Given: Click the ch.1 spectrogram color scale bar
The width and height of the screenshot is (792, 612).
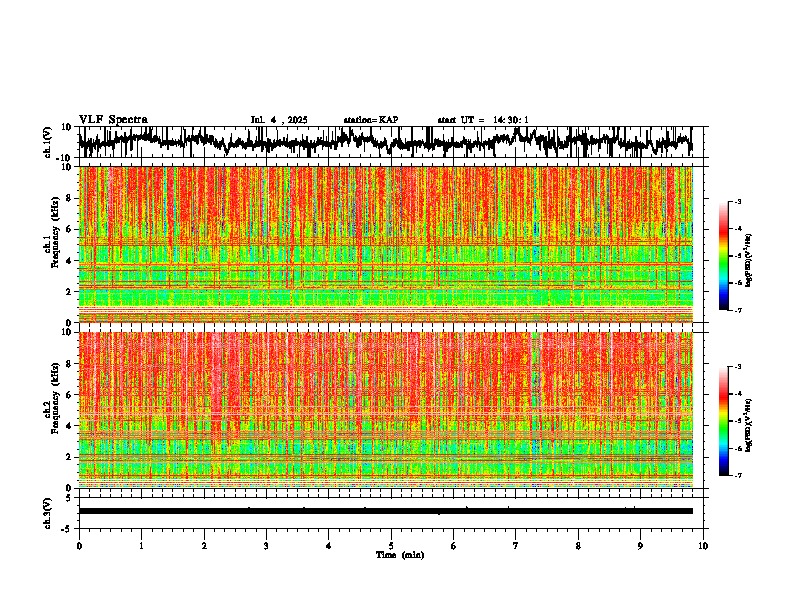Looking at the screenshot, I should [724, 256].
